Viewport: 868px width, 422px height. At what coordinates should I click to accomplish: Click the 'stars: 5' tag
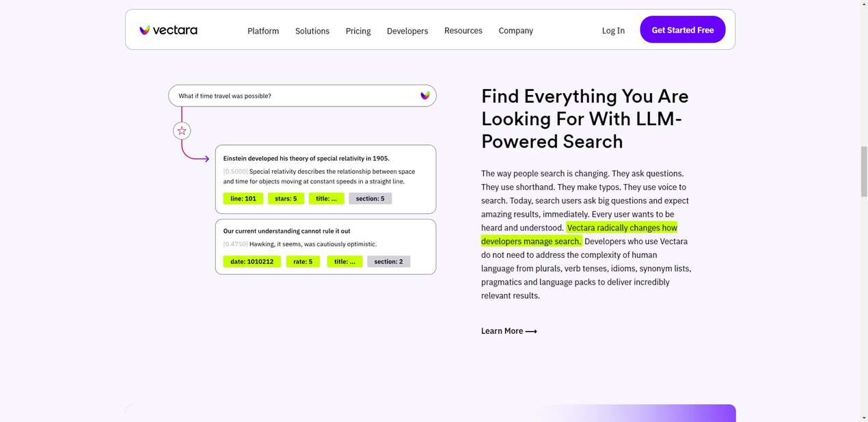pyautogui.click(x=286, y=198)
